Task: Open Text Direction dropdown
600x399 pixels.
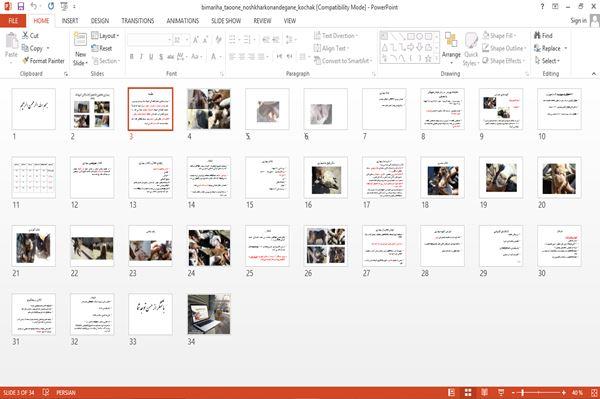Action: (336, 36)
